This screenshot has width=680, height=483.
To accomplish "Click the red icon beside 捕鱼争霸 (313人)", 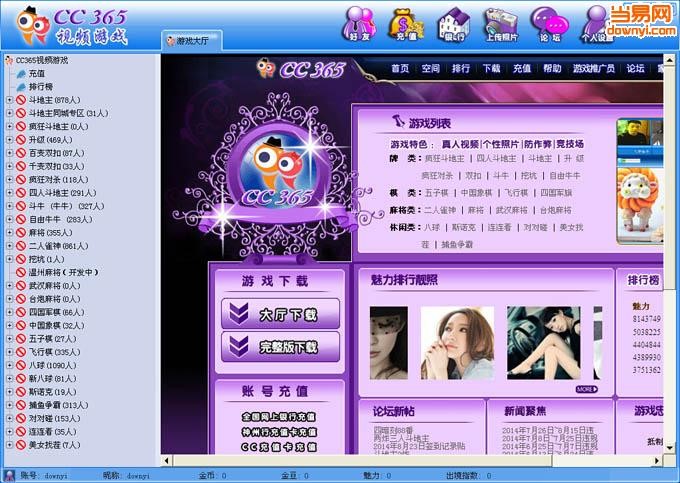I will pos(21,405).
